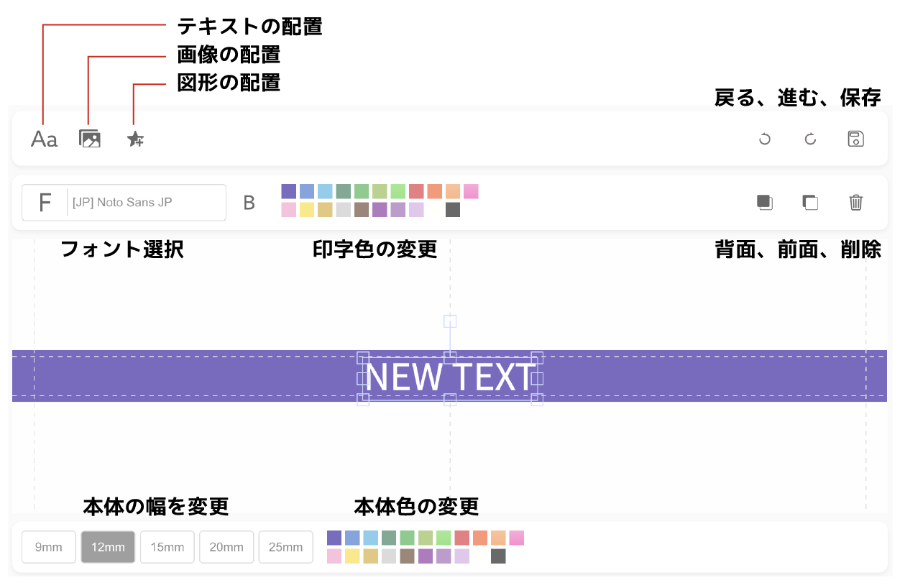
Task: Click the redo arrow icon
Action: (x=810, y=139)
